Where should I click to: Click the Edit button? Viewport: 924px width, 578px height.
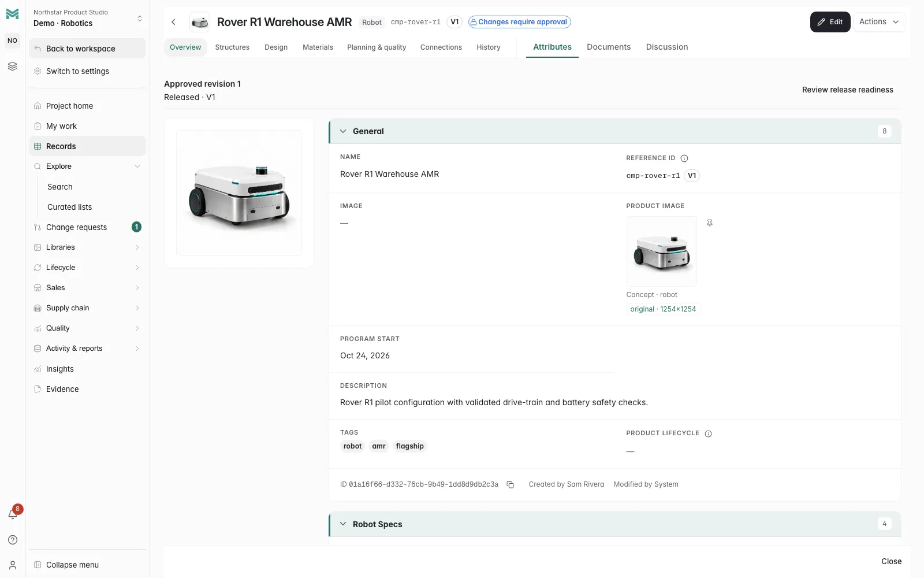coord(830,22)
